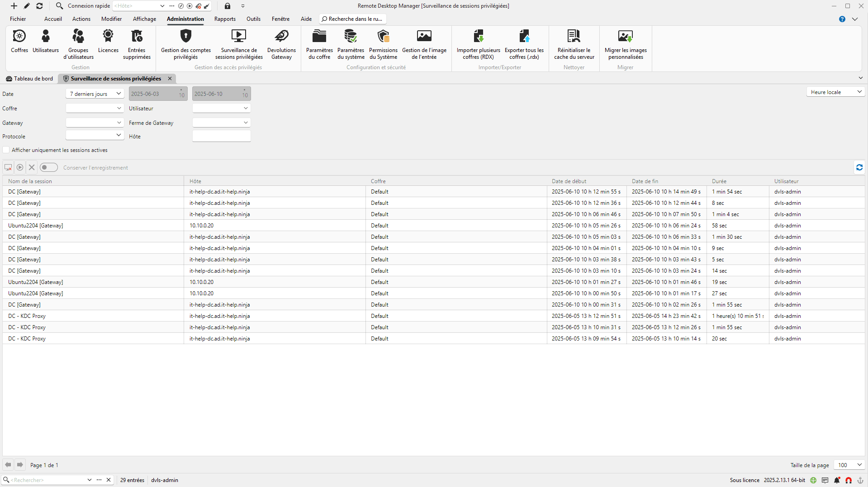Click the notifications bell in the status bar
The height and width of the screenshot is (487, 868).
click(x=836, y=480)
